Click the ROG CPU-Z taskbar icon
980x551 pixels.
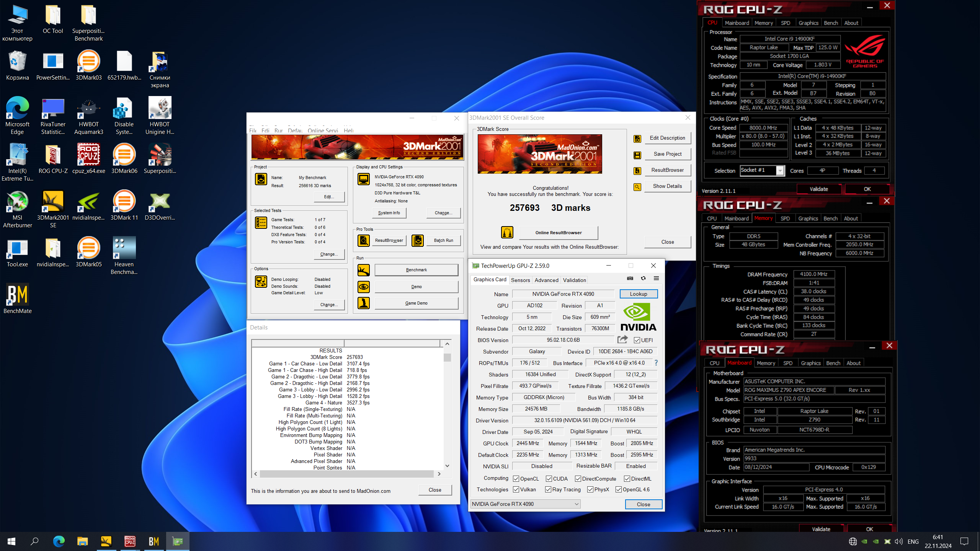(130, 541)
